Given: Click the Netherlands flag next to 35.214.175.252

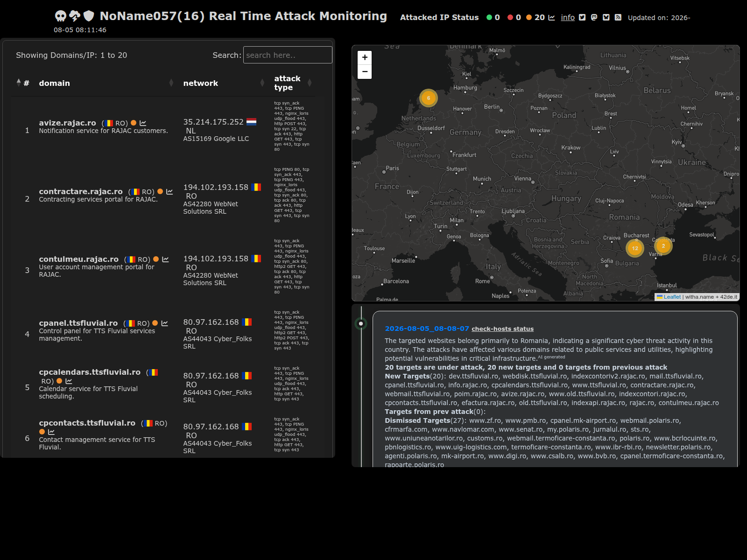Looking at the screenshot, I should 251,122.
